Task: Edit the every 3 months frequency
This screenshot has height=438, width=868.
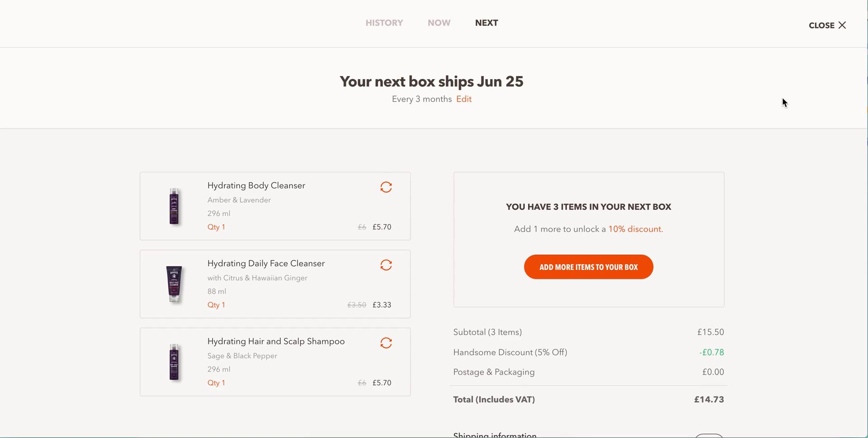Action: [x=464, y=99]
